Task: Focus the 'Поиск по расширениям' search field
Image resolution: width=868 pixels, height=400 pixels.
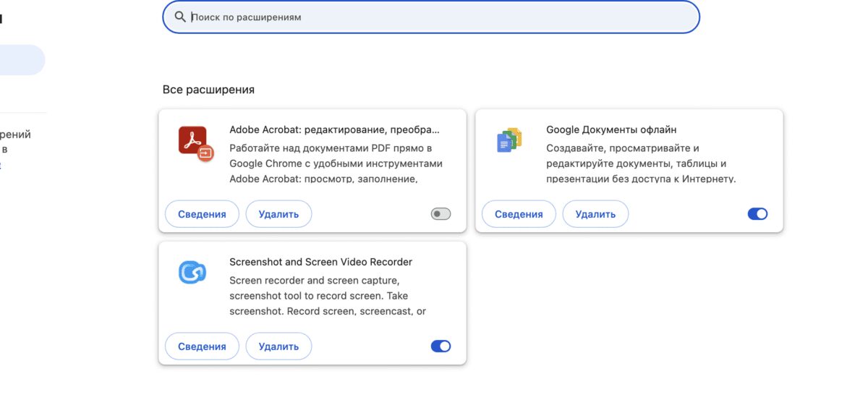Action: pos(434,17)
